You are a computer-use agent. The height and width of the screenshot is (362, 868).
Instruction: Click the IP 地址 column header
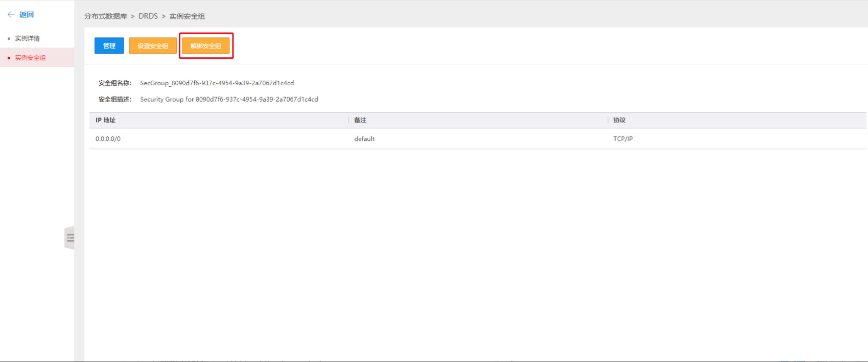105,120
